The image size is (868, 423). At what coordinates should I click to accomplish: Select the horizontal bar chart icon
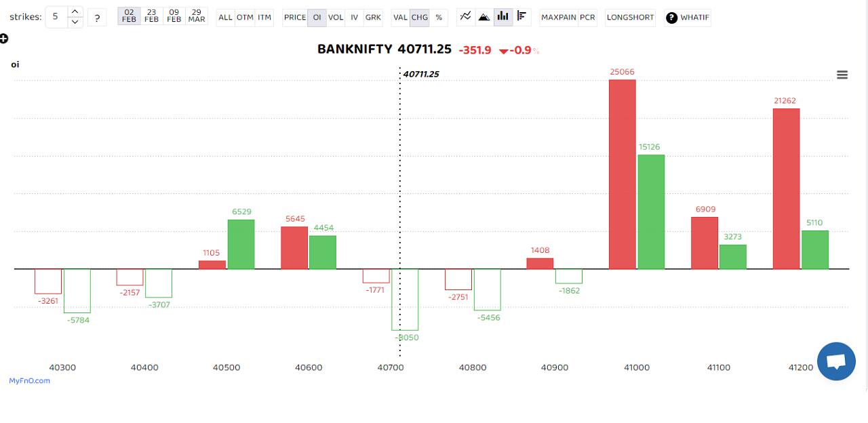click(x=521, y=18)
